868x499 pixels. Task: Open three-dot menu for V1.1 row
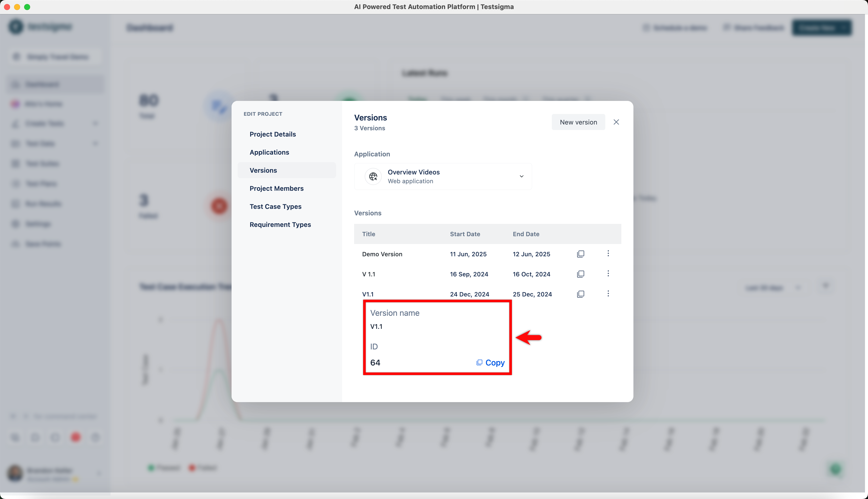point(608,293)
